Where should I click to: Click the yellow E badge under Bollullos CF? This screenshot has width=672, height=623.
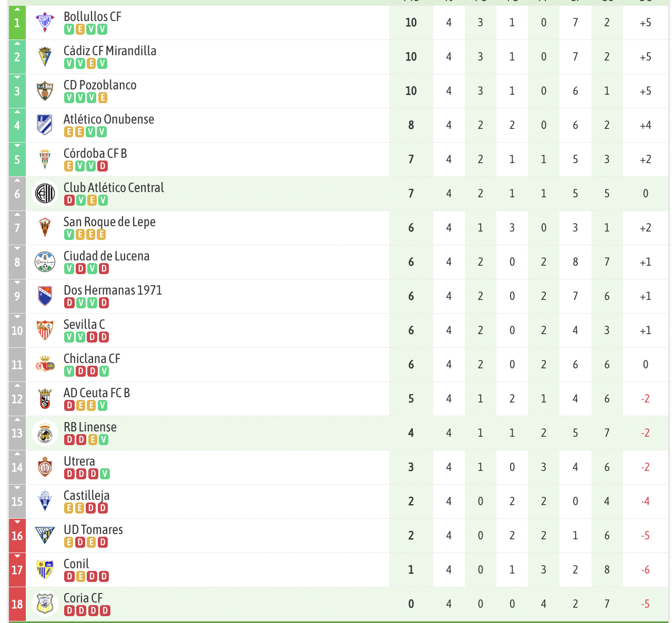[x=80, y=29]
